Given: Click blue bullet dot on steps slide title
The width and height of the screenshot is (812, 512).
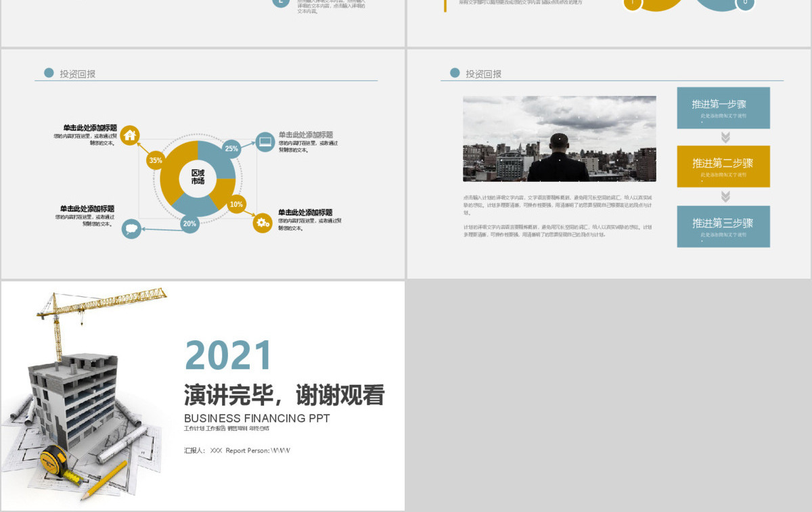Looking at the screenshot, I should (x=455, y=73).
